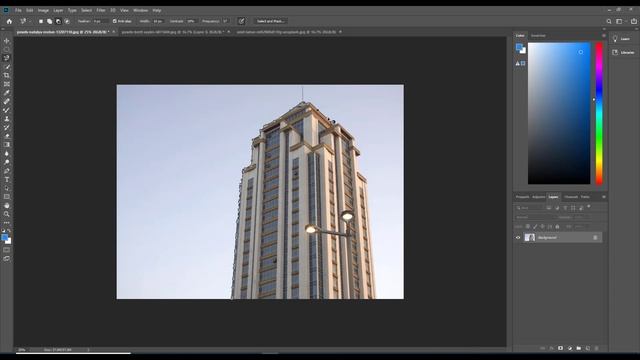Toggle Background layer visibility eye
Viewport: 640px width, 360px height.
(518, 238)
